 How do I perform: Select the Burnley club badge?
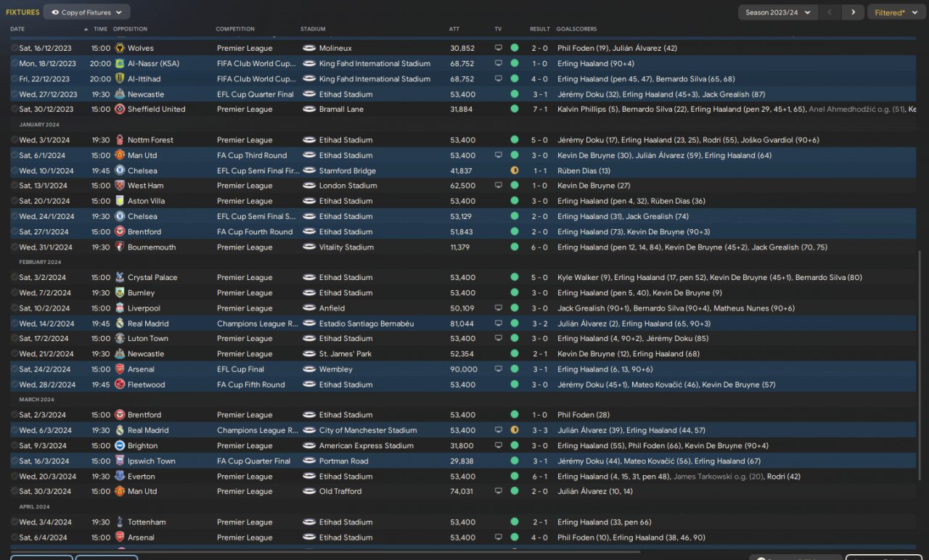(x=119, y=293)
